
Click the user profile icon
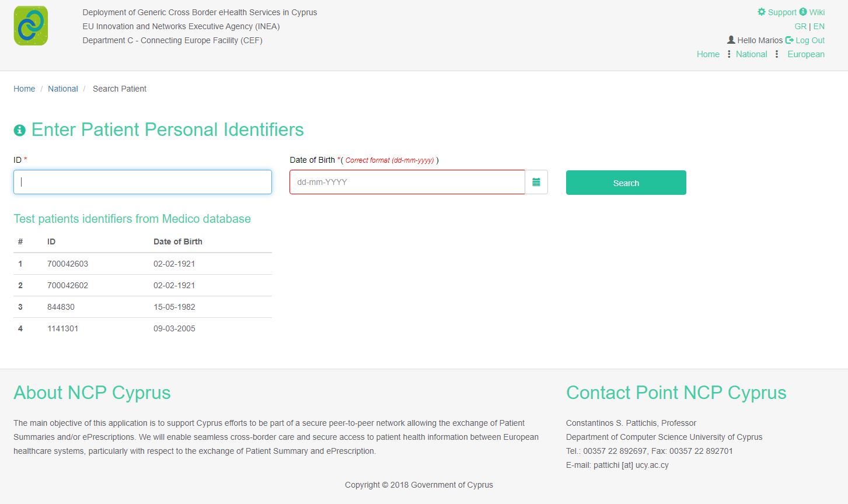[731, 40]
